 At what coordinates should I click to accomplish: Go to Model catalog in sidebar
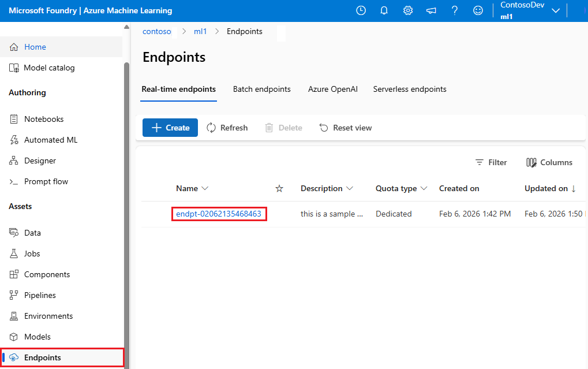click(49, 68)
